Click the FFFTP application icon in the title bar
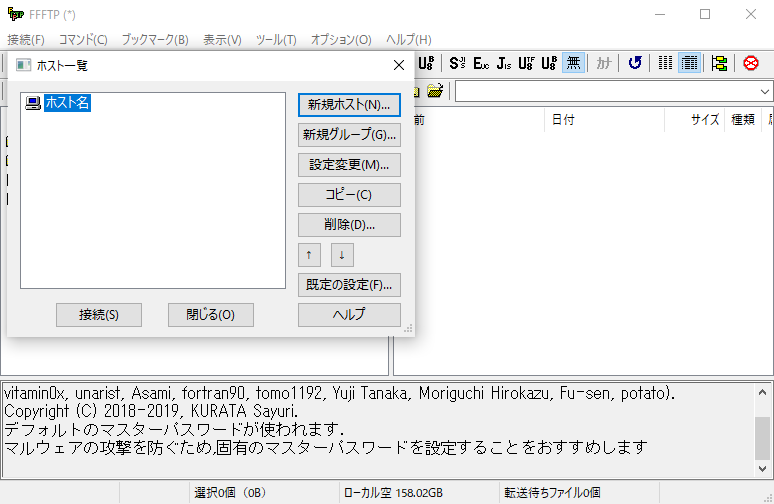Image resolution: width=774 pixels, height=504 pixels. [15, 14]
